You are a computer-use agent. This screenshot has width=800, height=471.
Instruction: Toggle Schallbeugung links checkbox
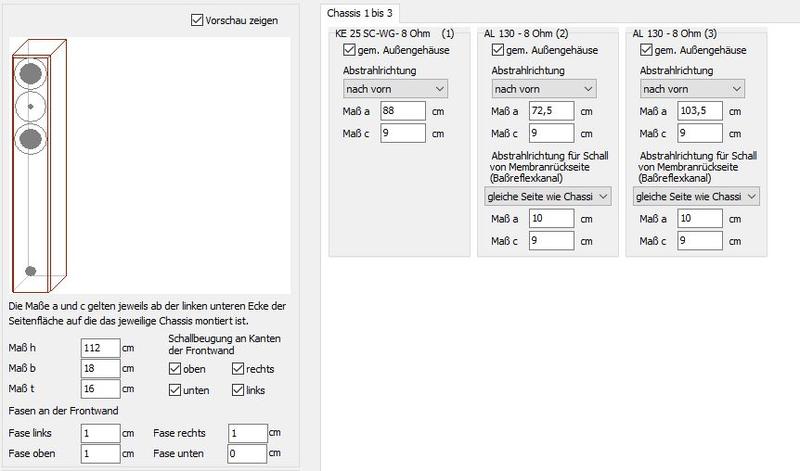pyautogui.click(x=238, y=388)
